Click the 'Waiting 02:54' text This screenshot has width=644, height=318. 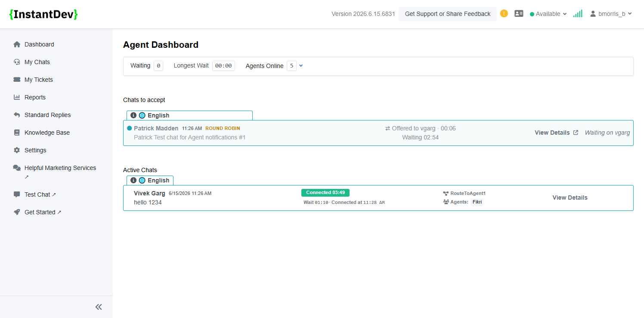[421, 137]
